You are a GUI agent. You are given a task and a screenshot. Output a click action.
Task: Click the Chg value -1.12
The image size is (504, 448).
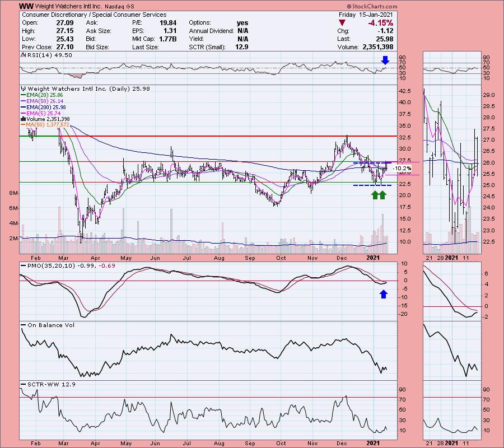coord(385,31)
